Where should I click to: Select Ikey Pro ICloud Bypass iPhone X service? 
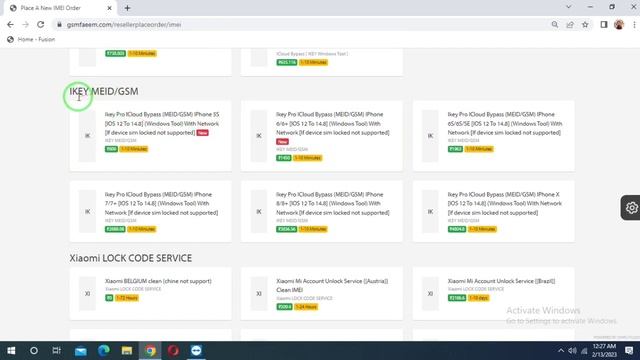point(493,211)
